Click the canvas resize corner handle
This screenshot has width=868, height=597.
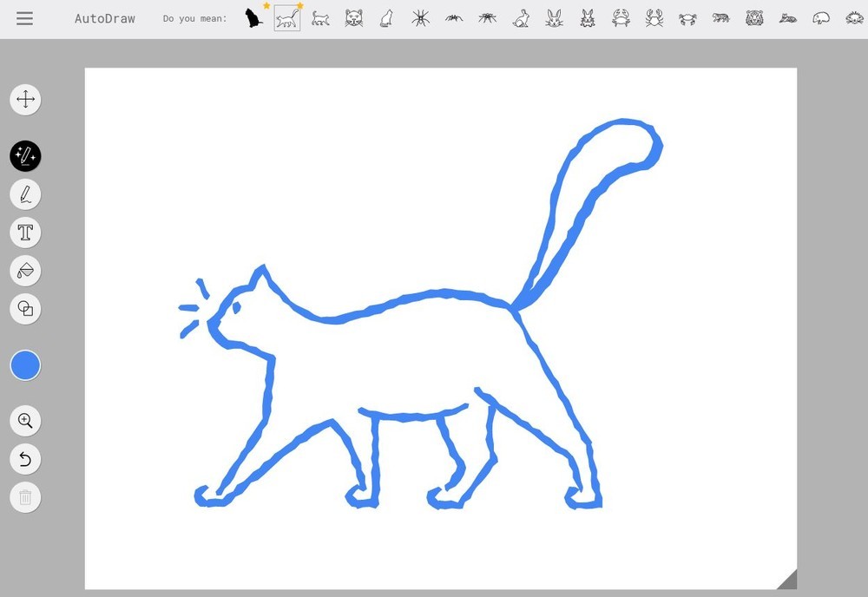pyautogui.click(x=786, y=579)
